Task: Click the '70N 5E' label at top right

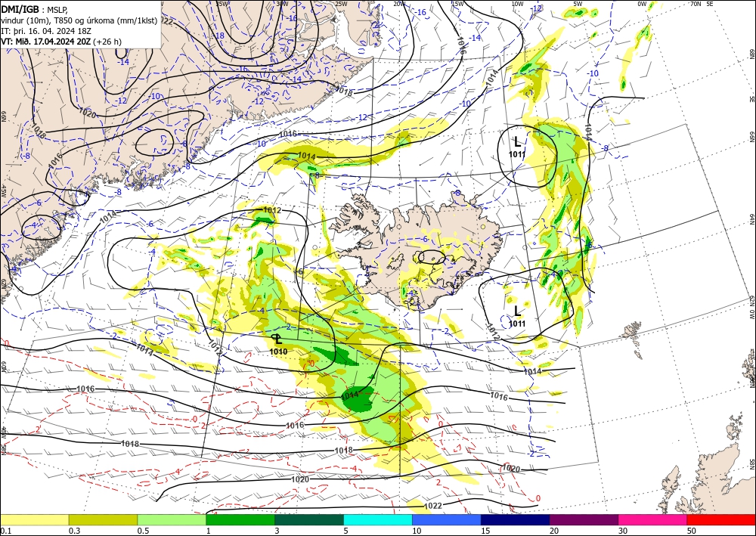Action: (x=702, y=4)
